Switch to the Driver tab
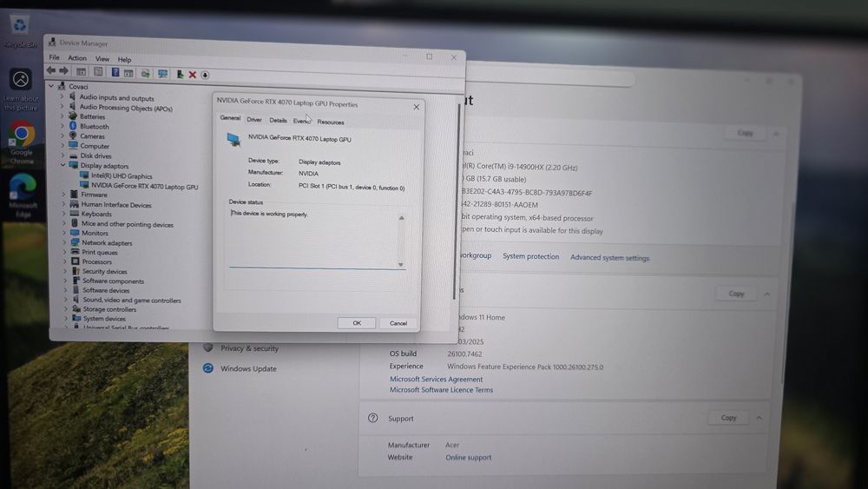Screen dimensions: 868x489 (254, 120)
